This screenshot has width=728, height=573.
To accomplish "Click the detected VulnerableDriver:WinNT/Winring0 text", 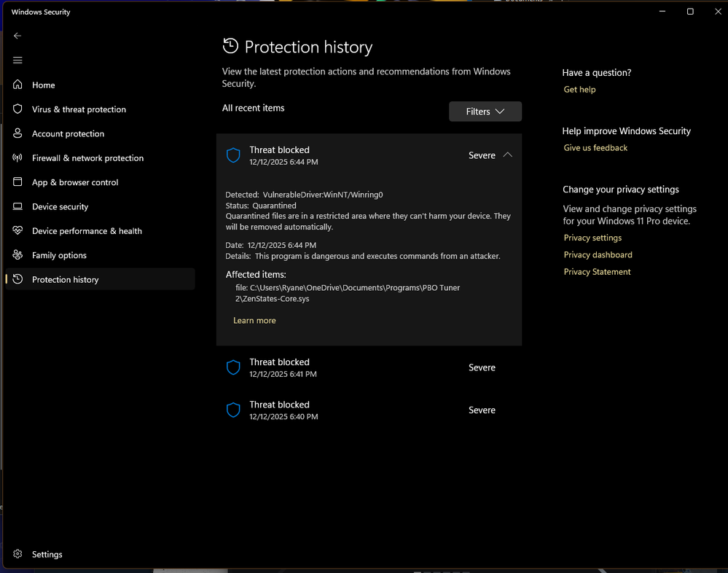I will pos(323,195).
